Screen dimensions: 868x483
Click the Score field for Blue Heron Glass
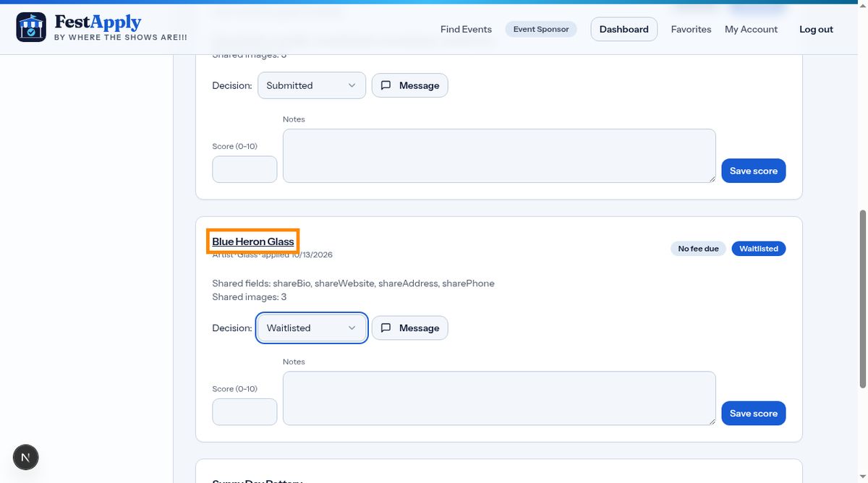tap(244, 412)
